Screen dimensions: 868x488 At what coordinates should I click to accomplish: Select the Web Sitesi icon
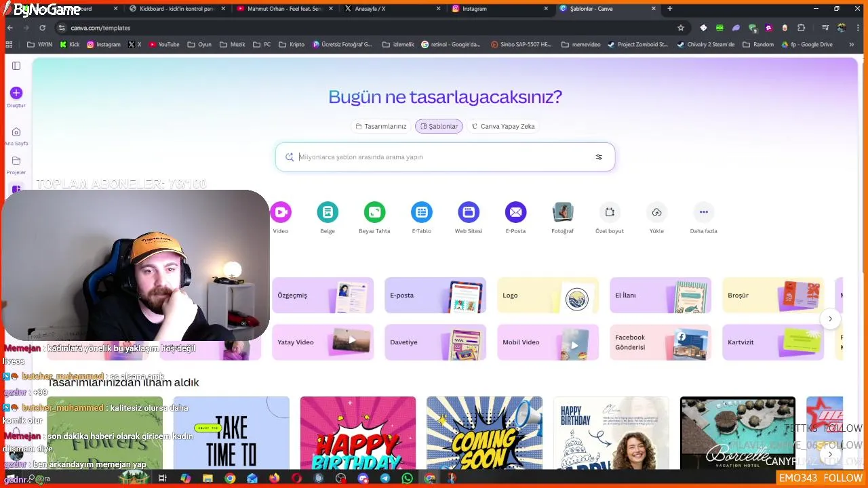pos(469,212)
